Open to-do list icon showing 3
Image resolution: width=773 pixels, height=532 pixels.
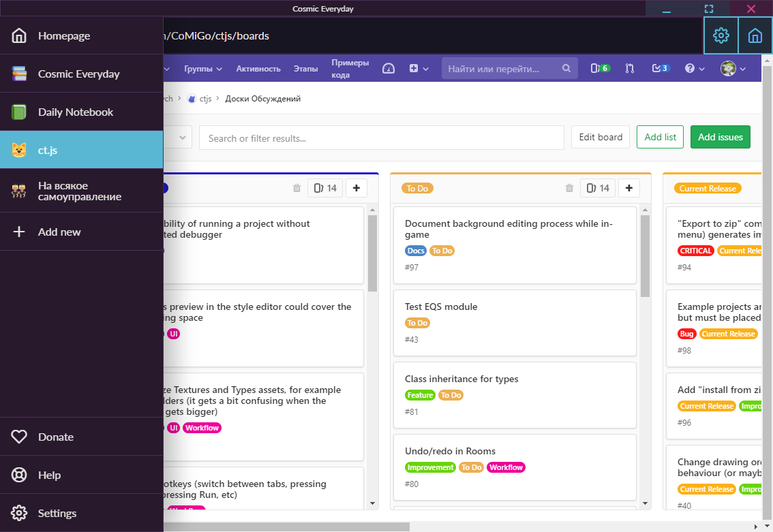(x=661, y=69)
